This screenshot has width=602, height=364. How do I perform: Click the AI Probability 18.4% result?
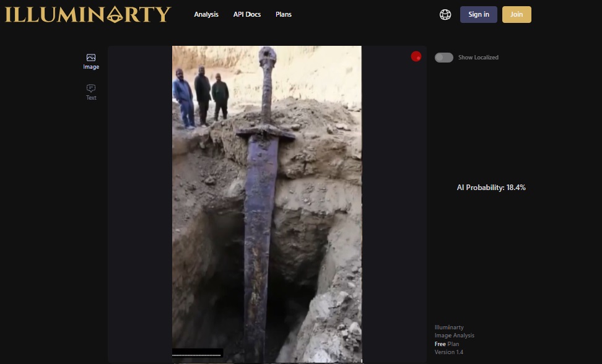pos(491,188)
